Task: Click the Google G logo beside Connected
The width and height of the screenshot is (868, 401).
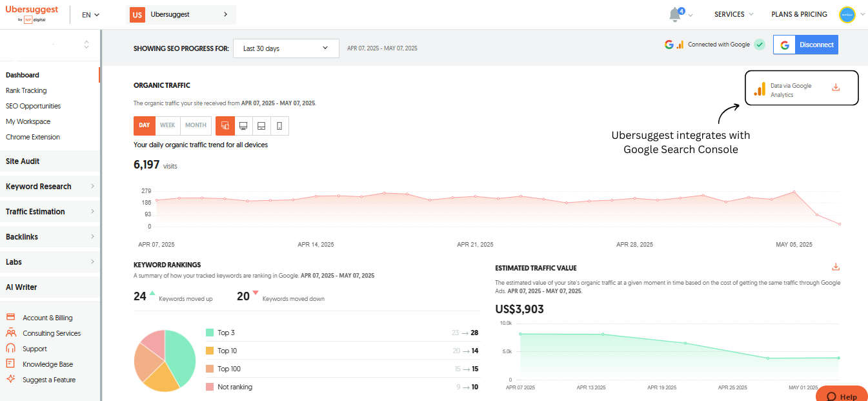Action: [669, 45]
